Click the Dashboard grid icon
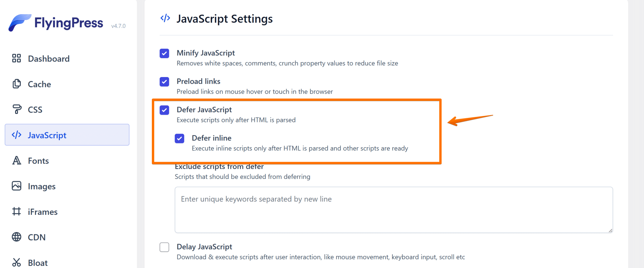Image resolution: width=644 pixels, height=268 pixels. 16,58
